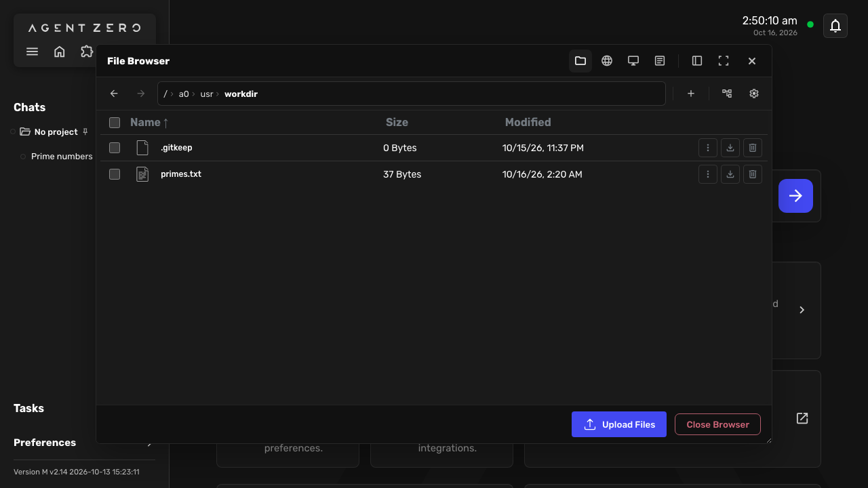
Task: Open File Browser settings gear
Action: [754, 94]
